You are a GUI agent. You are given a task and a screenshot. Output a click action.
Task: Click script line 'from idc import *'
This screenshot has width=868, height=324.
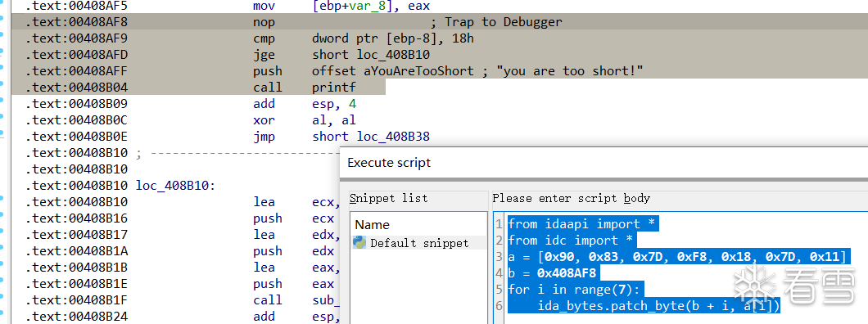(571, 241)
